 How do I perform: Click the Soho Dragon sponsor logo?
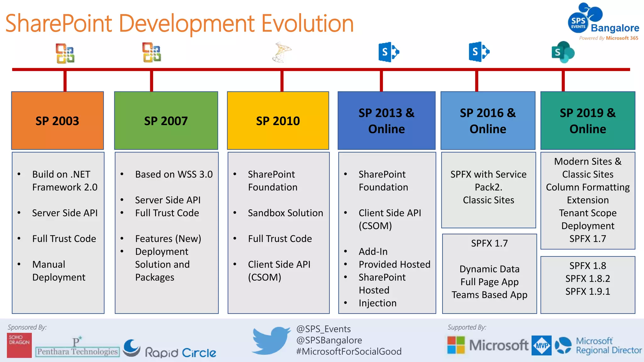[19, 345]
